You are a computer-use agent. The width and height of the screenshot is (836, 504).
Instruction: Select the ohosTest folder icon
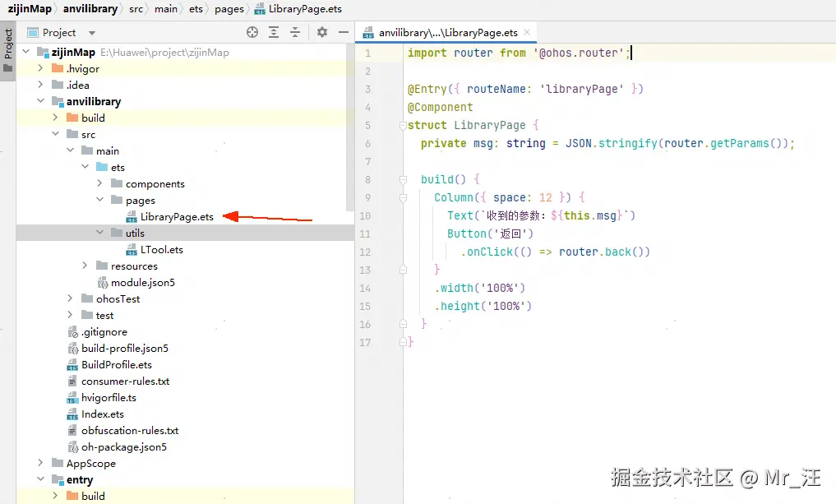coord(87,298)
